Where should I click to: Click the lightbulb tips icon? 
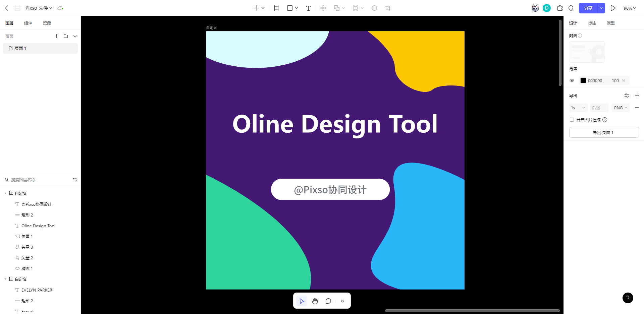click(571, 8)
